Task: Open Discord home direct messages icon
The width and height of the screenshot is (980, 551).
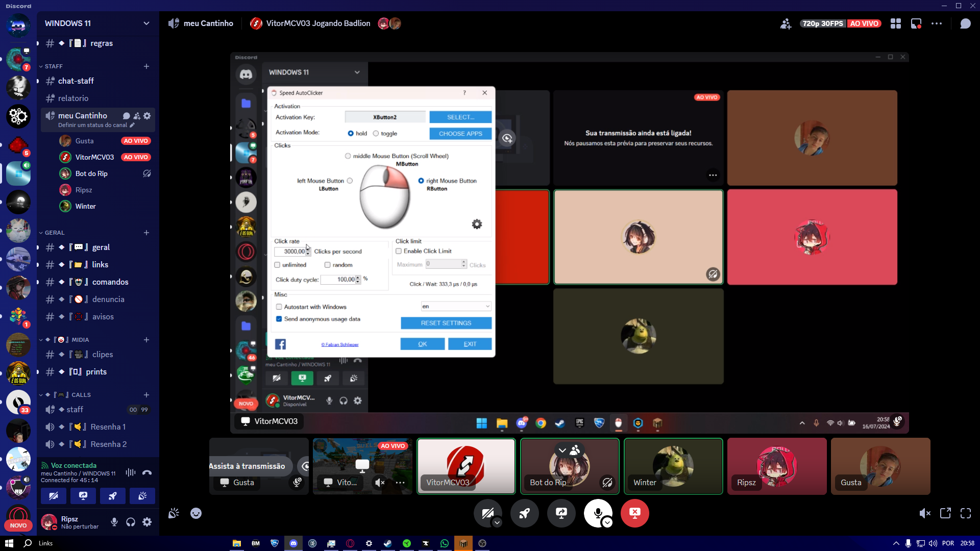Action: 18,24
